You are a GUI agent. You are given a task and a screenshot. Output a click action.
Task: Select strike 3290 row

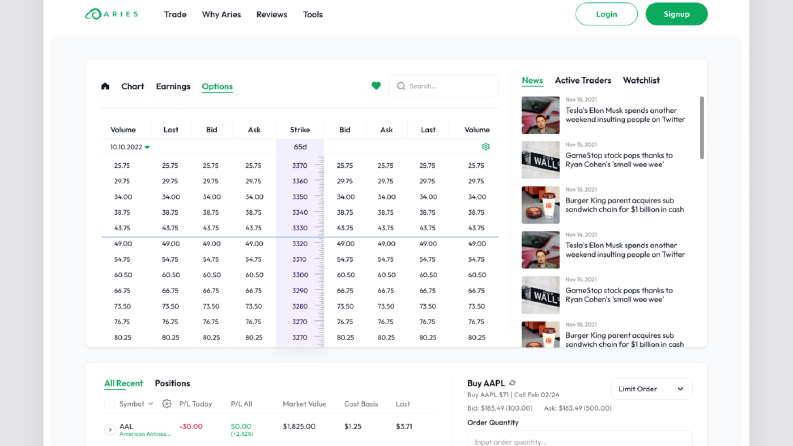coord(300,291)
